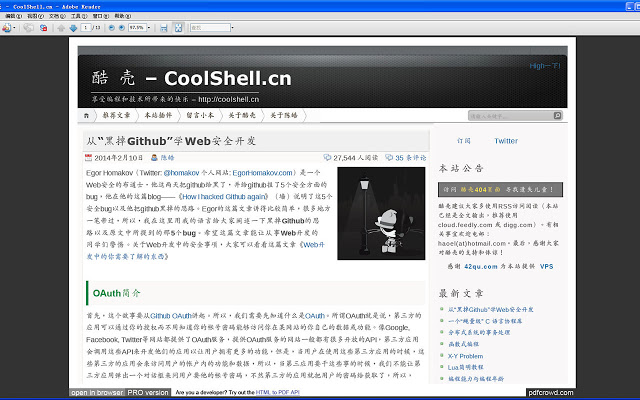
Task: Open recent post 分布式系统的事务处理
Action: [479, 333]
